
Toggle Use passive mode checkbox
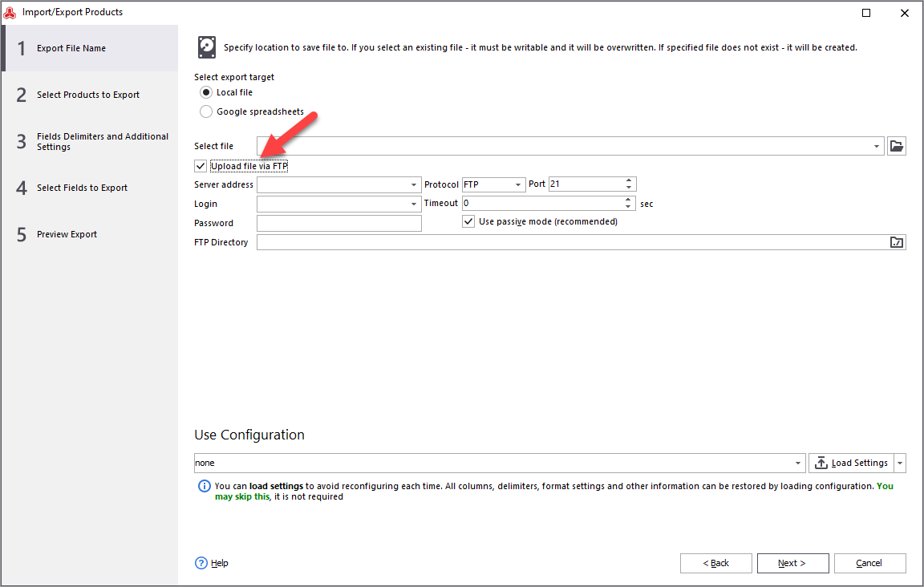pyautogui.click(x=468, y=221)
